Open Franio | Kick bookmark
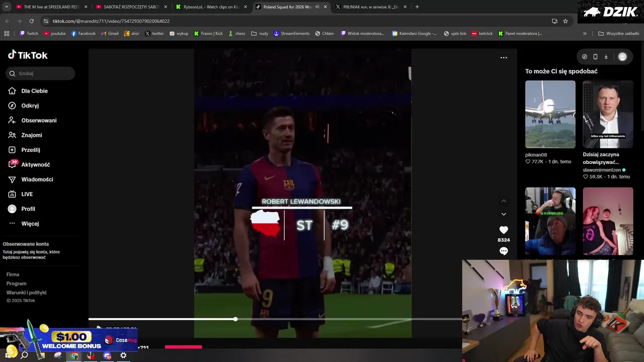The width and height of the screenshot is (644, 362). pos(208,34)
